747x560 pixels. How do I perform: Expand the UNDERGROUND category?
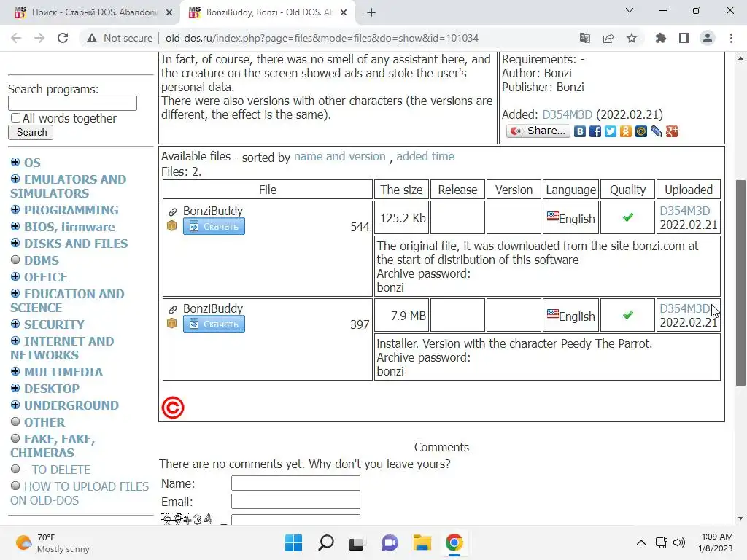click(15, 405)
